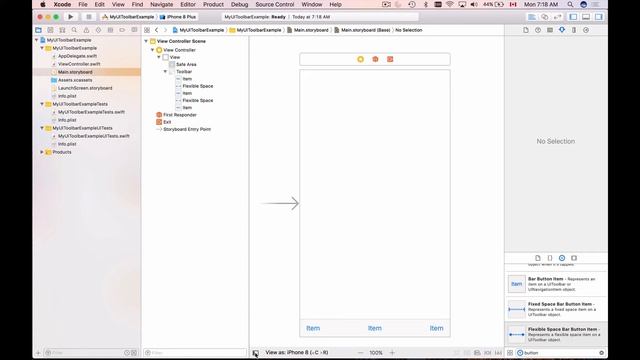This screenshot has width=640, height=360.
Task: Show the Identity inspector
Action: point(550,30)
